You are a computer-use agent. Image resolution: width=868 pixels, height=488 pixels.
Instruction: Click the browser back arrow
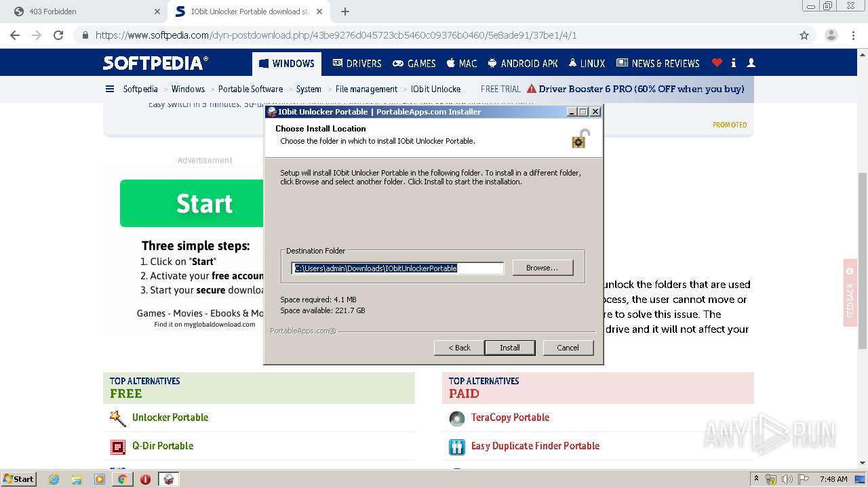point(15,35)
